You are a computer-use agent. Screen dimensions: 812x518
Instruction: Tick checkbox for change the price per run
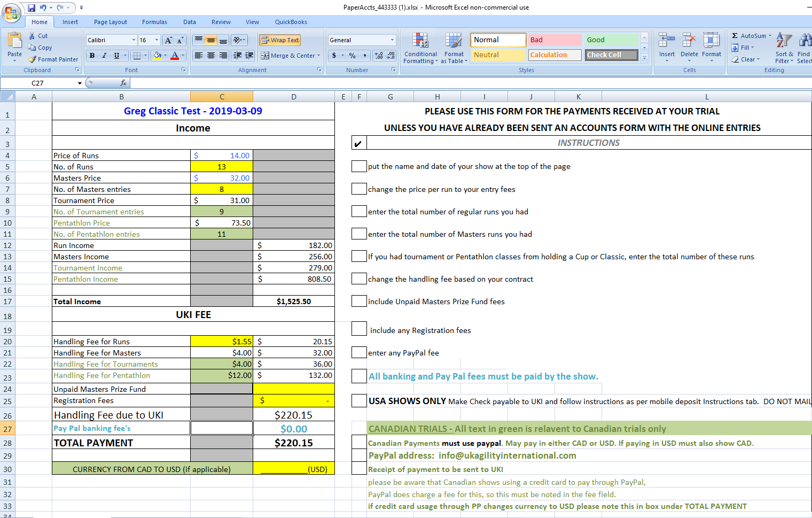pyautogui.click(x=359, y=189)
